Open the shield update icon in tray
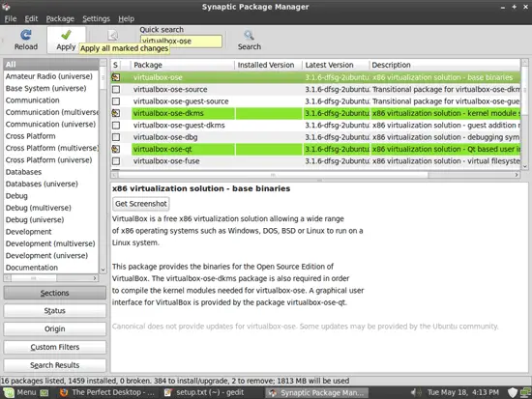 (x=513, y=392)
